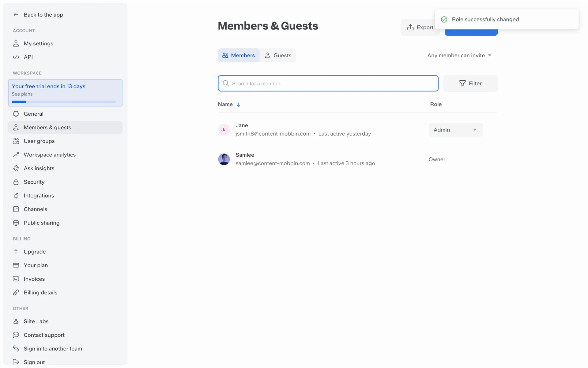The width and height of the screenshot is (588, 368).
Task: Open Jane's Admin role dropdown
Action: click(x=455, y=130)
